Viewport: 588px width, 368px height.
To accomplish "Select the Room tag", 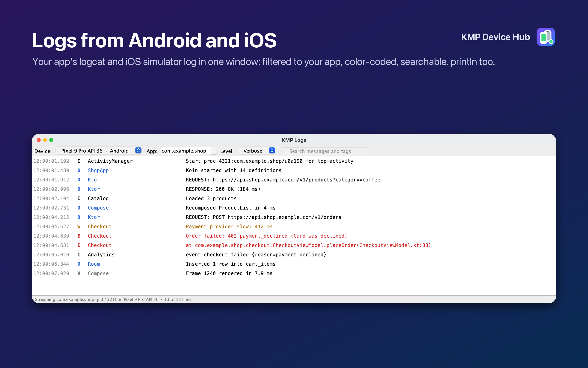I will tap(94, 264).
